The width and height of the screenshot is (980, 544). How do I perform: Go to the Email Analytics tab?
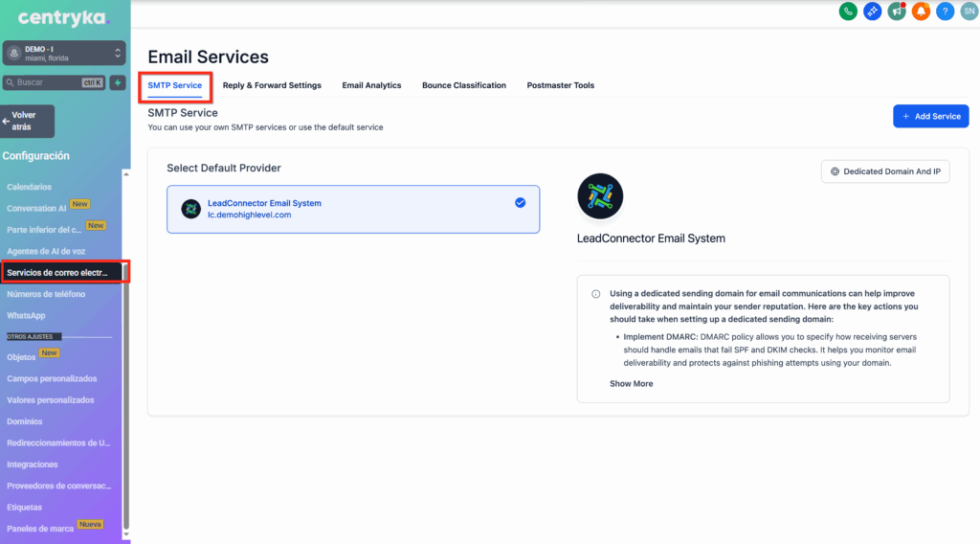[371, 85]
